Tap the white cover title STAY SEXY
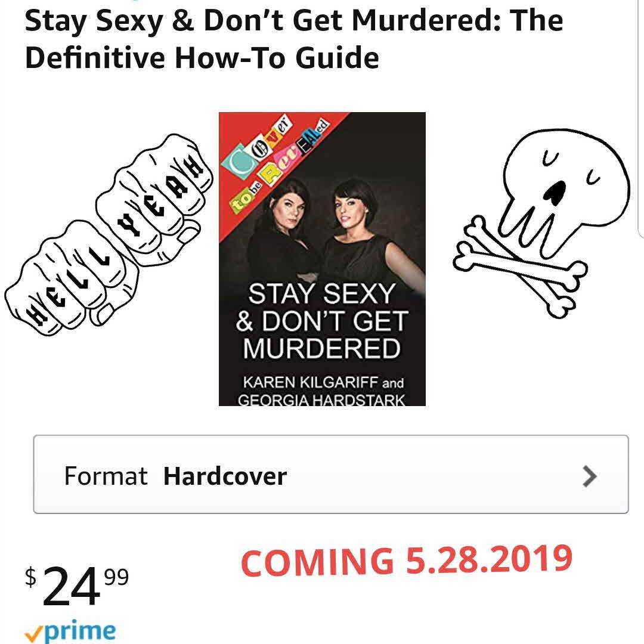644x644 pixels. coord(321,294)
